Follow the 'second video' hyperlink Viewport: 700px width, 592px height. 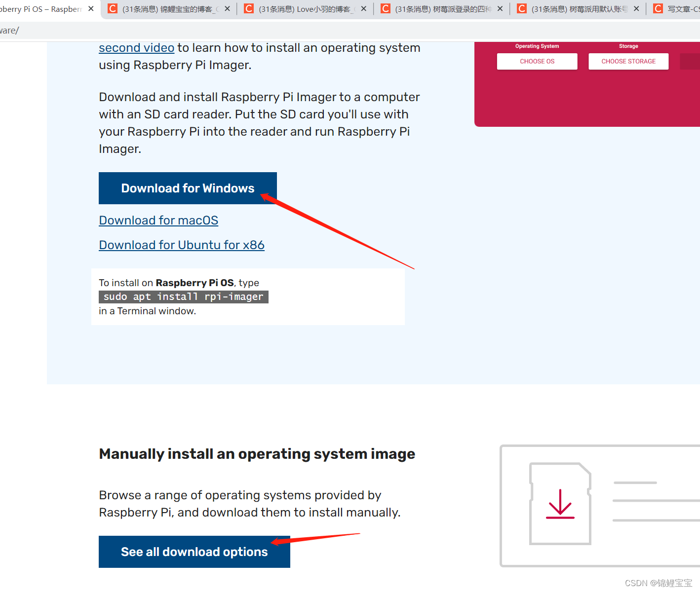click(x=136, y=48)
